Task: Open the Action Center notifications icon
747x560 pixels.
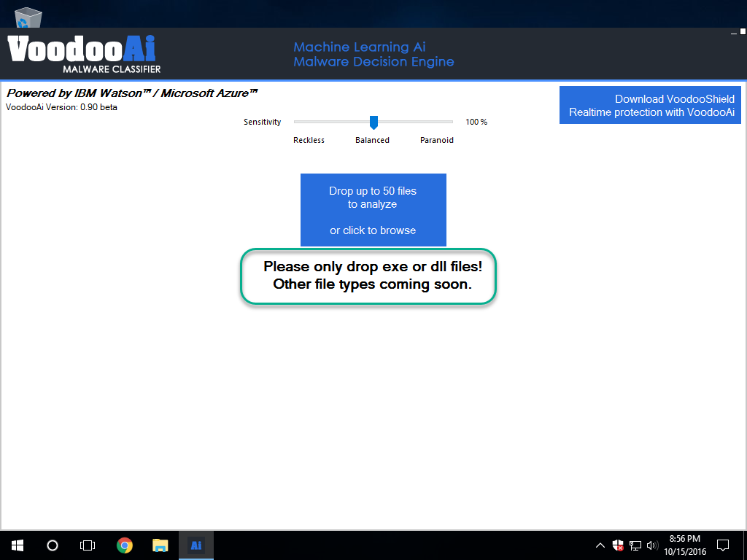Action: click(723, 545)
